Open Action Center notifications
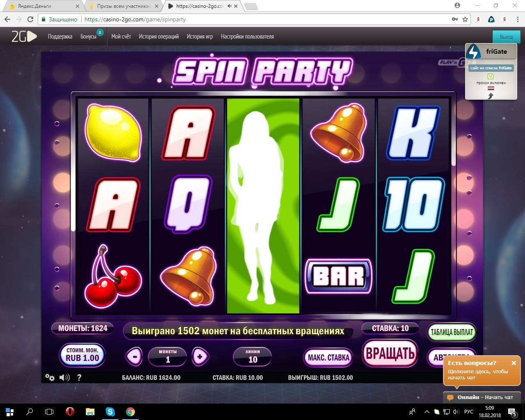This screenshot has height=420, width=525. coord(512,412)
